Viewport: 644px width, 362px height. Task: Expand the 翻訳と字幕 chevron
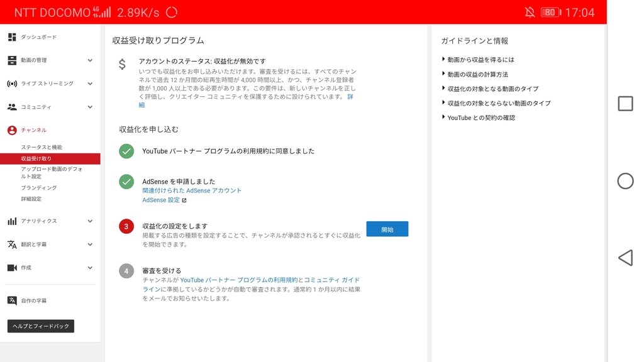click(90, 244)
